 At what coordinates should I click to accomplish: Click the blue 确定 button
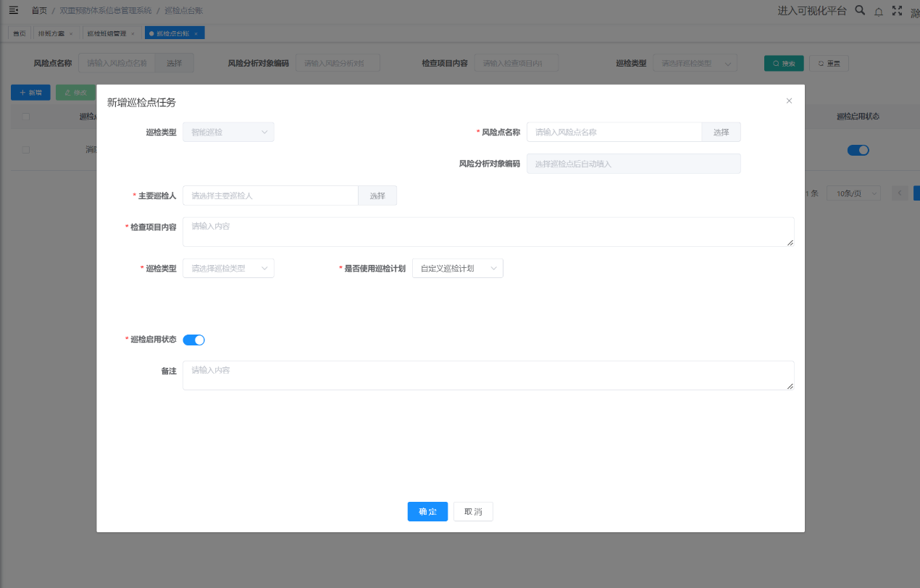click(x=427, y=511)
